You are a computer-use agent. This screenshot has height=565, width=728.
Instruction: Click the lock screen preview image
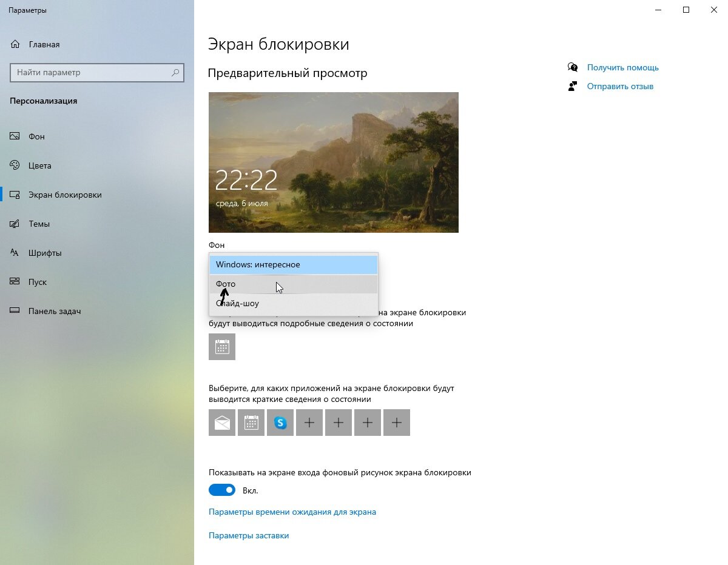pos(334,162)
